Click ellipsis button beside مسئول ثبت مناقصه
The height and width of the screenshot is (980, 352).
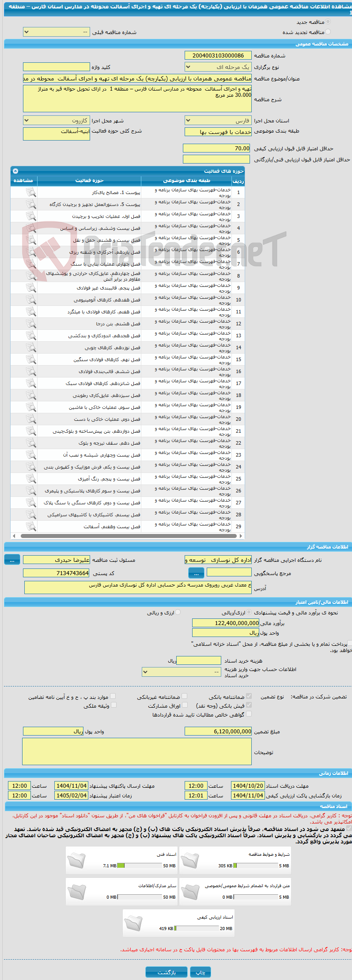[12, 560]
